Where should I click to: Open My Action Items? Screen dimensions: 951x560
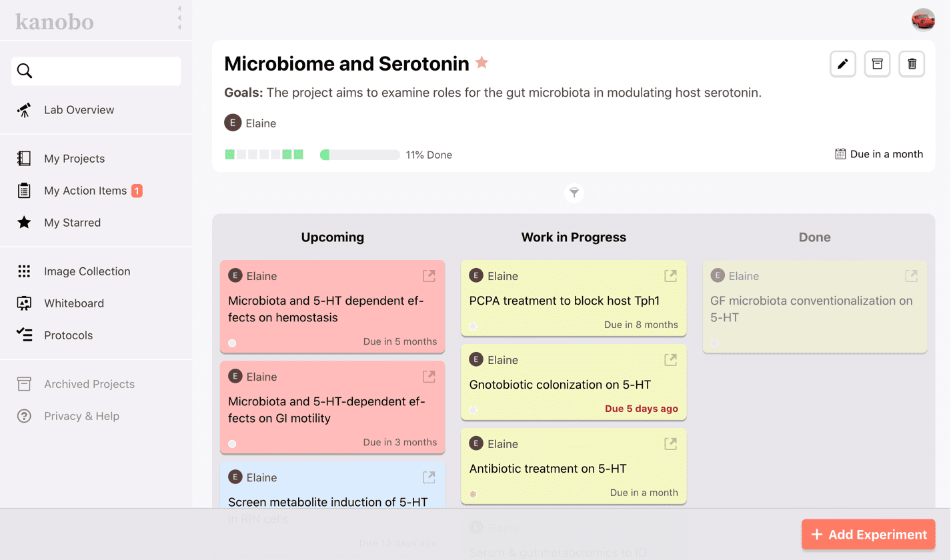pyautogui.click(x=85, y=191)
